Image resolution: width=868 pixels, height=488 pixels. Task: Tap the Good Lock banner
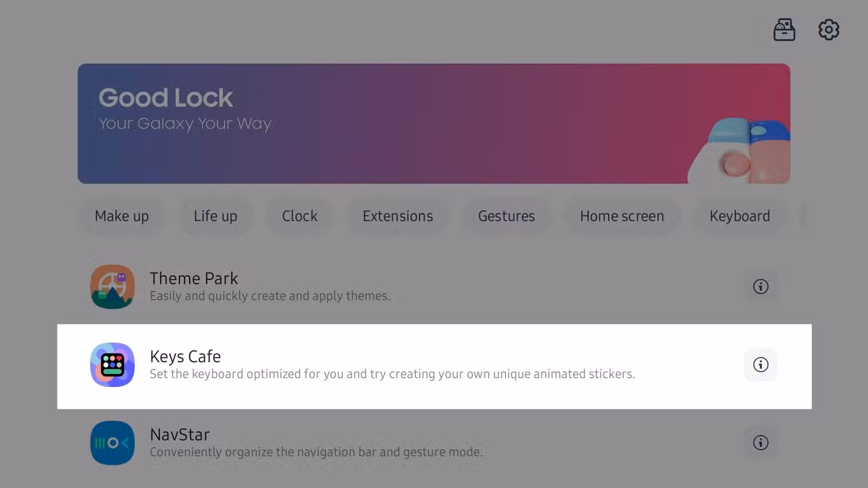point(434,124)
